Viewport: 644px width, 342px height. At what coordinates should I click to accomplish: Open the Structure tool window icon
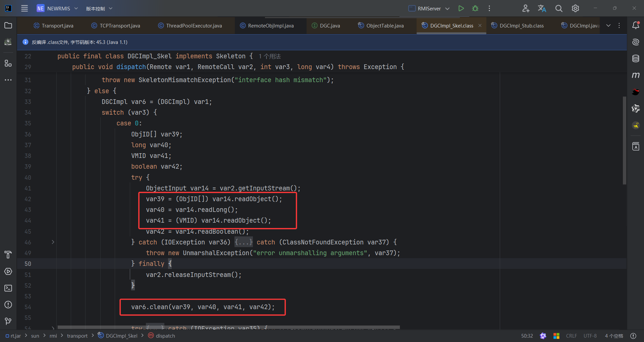point(8,63)
